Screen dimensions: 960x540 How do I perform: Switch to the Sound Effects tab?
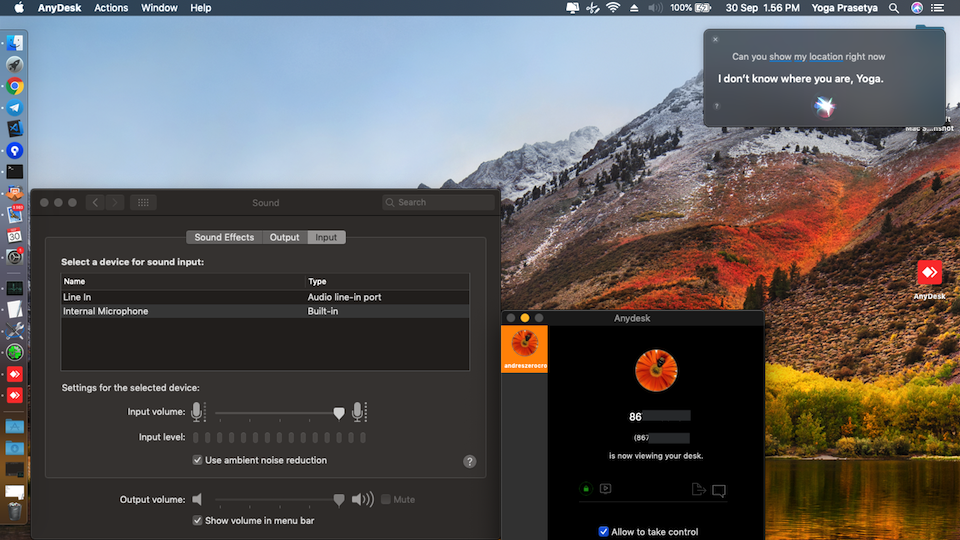coord(224,238)
